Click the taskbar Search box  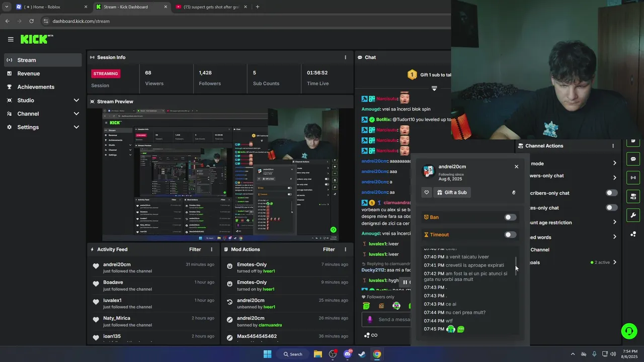click(292, 354)
